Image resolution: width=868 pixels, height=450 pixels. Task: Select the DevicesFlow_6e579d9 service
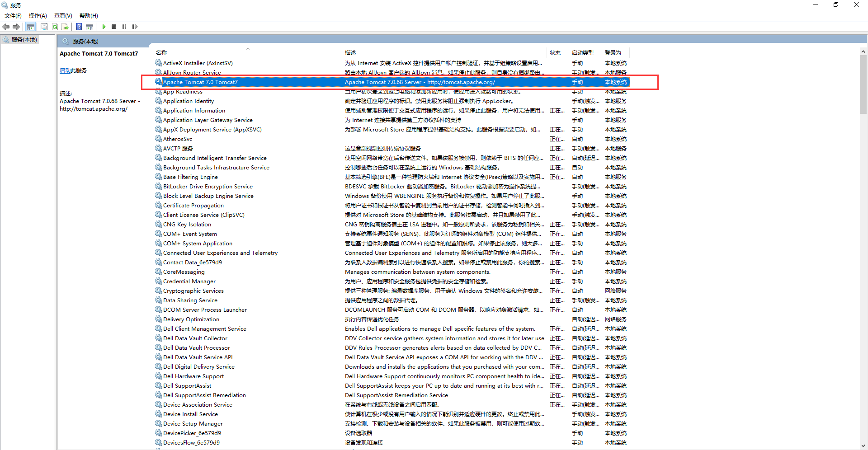click(x=392, y=442)
